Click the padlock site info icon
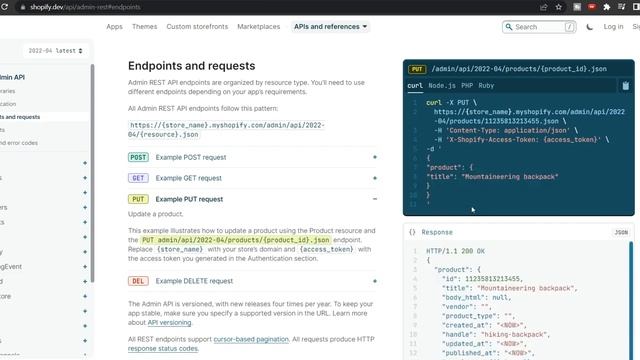The width and height of the screenshot is (640, 360). point(23,7)
